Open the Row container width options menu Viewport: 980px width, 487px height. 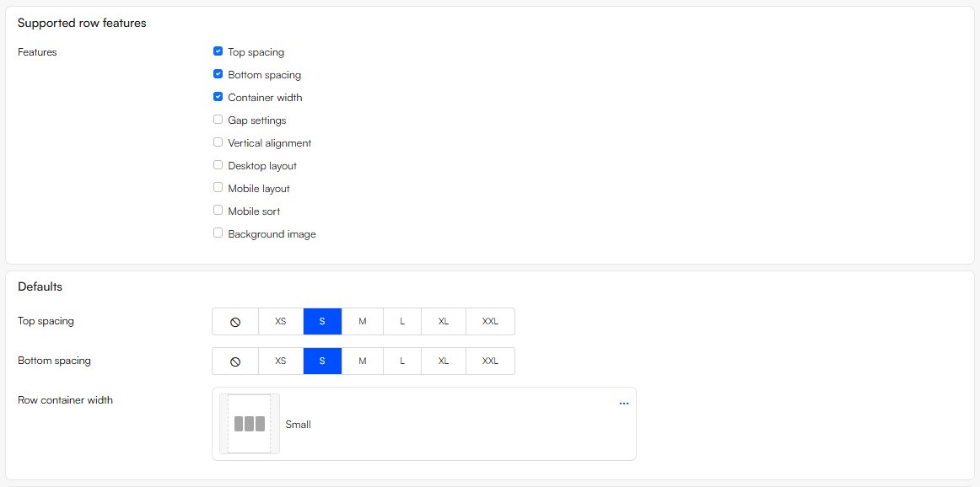(624, 404)
